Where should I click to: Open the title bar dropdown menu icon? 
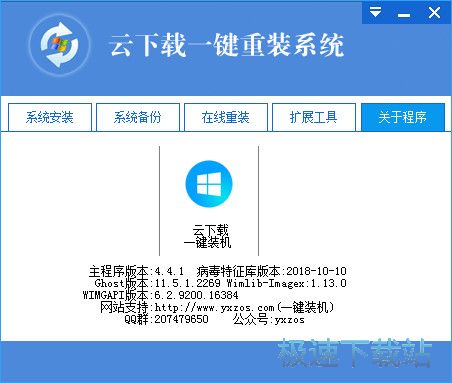click(375, 12)
